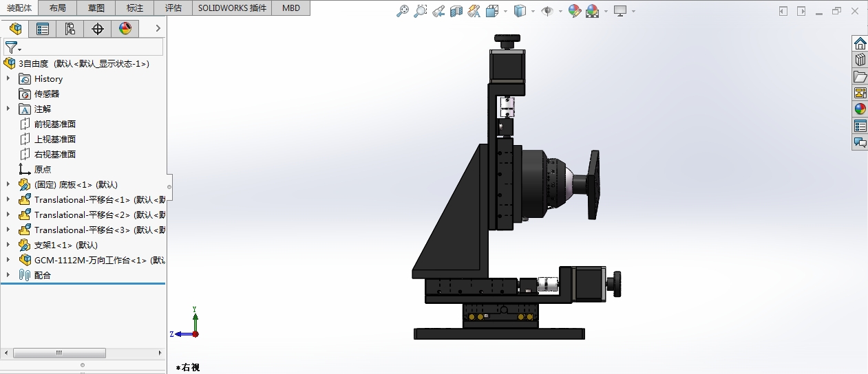Click expand right panel button
Viewport: 868px width, 374px height.
tap(801, 11)
